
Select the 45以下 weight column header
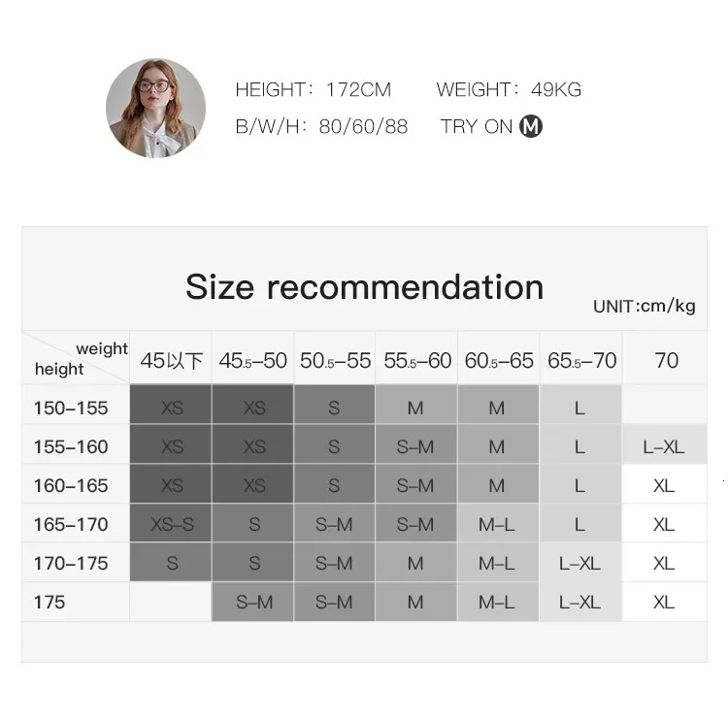[x=171, y=361]
